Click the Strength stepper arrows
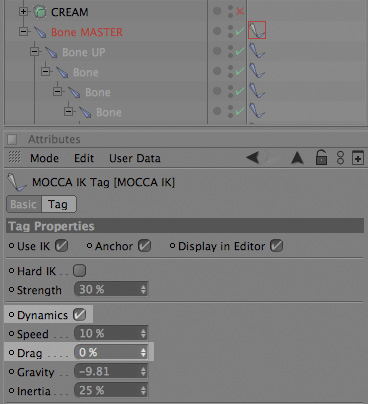This screenshot has height=404, width=368. (143, 289)
